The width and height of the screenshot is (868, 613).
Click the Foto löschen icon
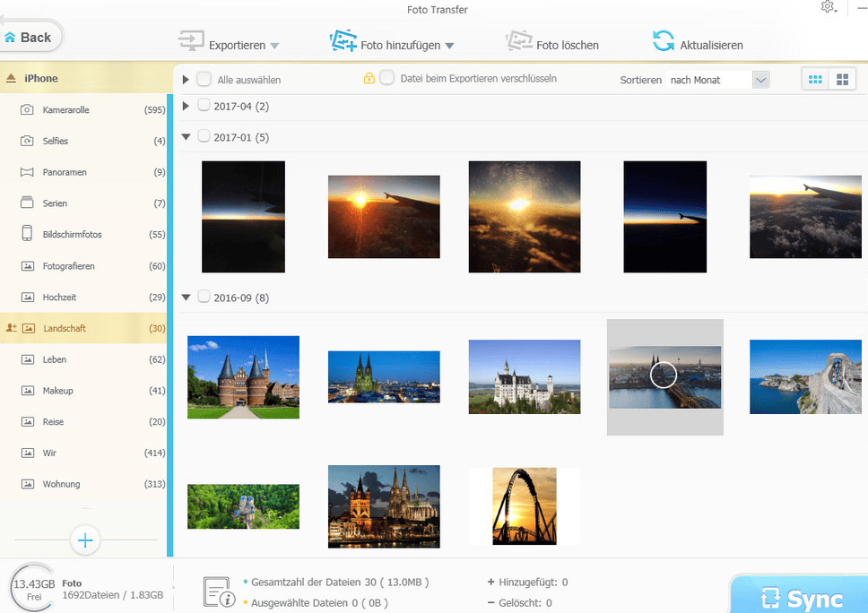click(x=519, y=43)
